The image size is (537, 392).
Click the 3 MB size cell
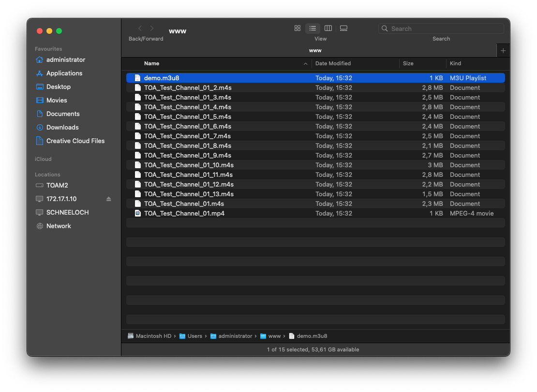click(x=435, y=165)
